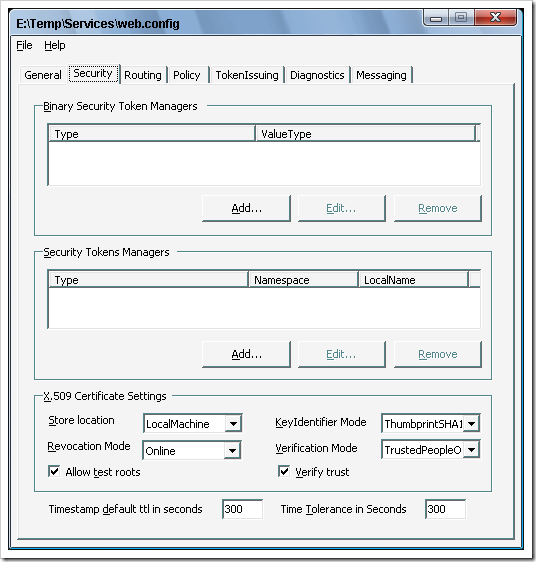Screen dimensions: 536x562
Task: Click Edit in Security Tokens Managers
Action: pyautogui.click(x=342, y=354)
